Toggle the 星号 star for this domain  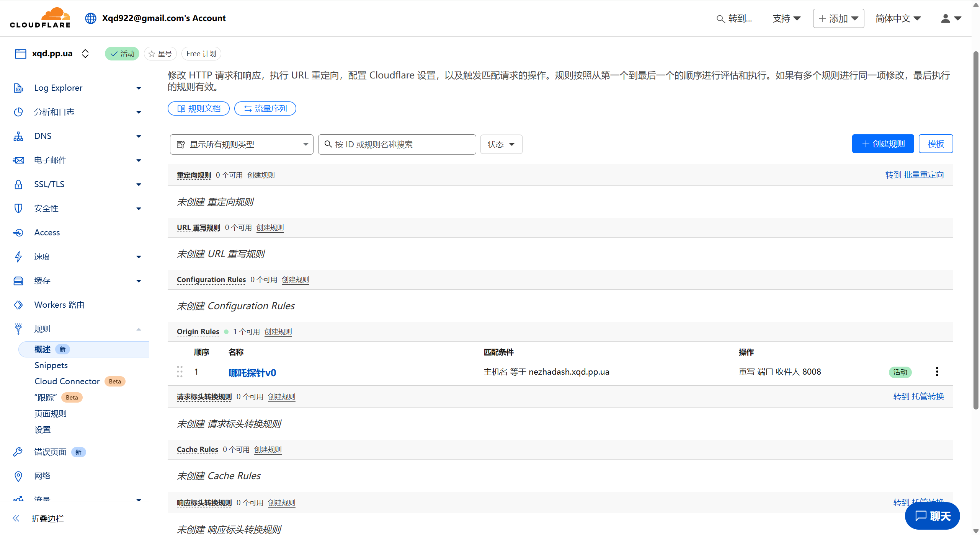coord(160,54)
